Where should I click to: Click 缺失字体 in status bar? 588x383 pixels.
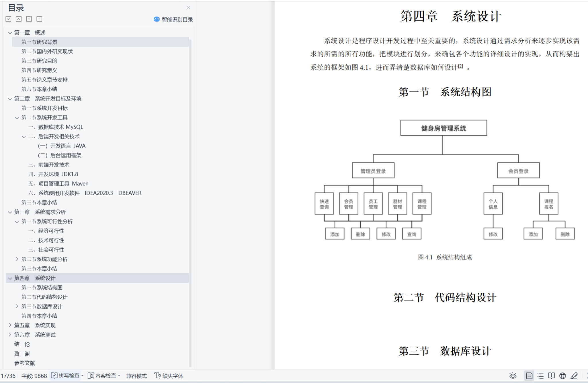point(169,376)
